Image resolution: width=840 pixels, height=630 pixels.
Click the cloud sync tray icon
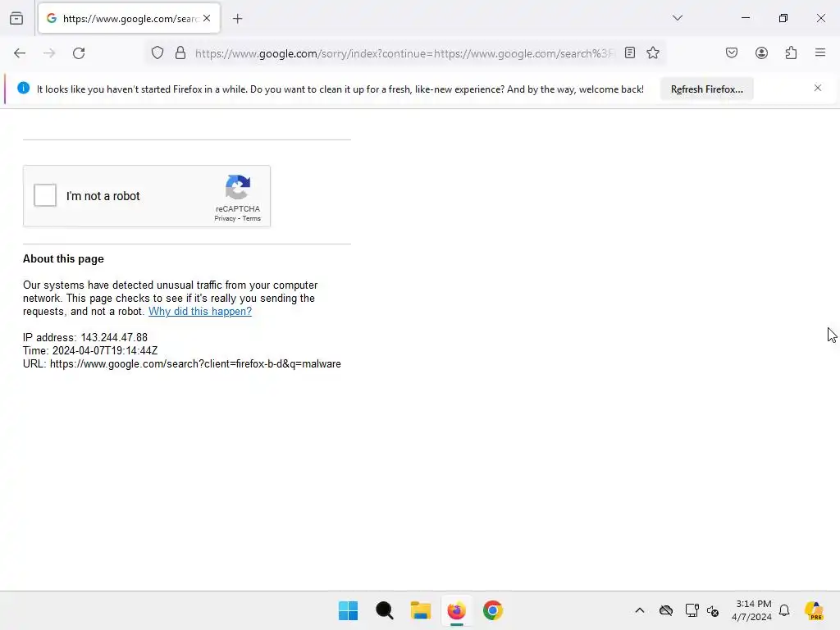click(x=666, y=610)
